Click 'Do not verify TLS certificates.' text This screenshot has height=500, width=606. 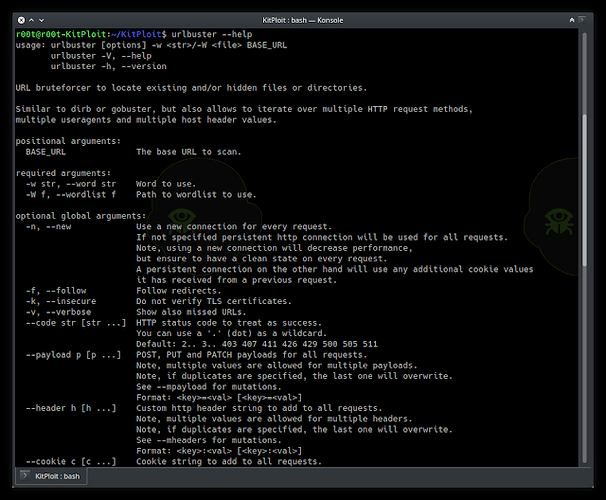tap(214, 301)
